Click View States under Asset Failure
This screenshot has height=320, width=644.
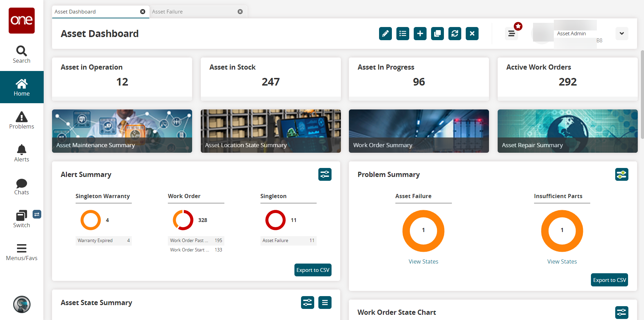(x=423, y=261)
